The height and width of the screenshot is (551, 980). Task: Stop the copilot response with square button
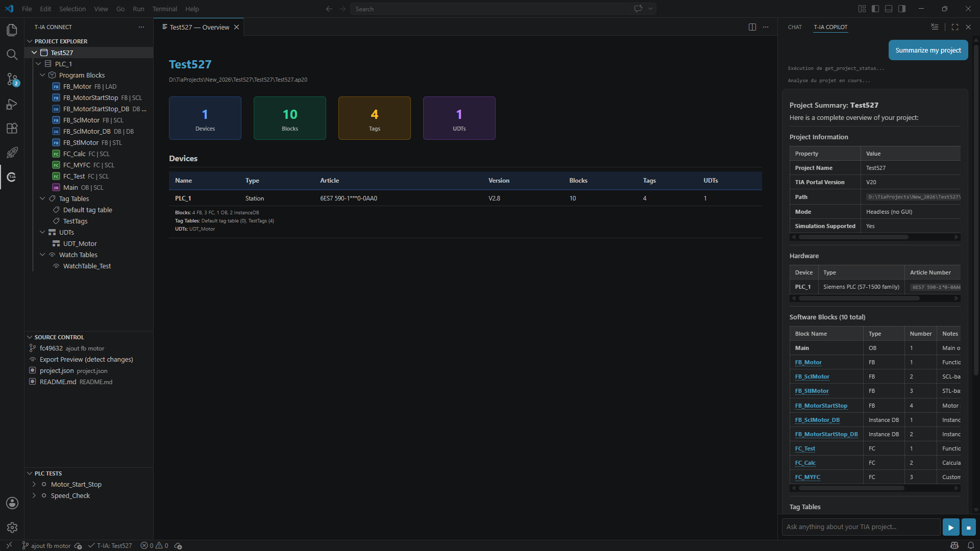pyautogui.click(x=968, y=528)
